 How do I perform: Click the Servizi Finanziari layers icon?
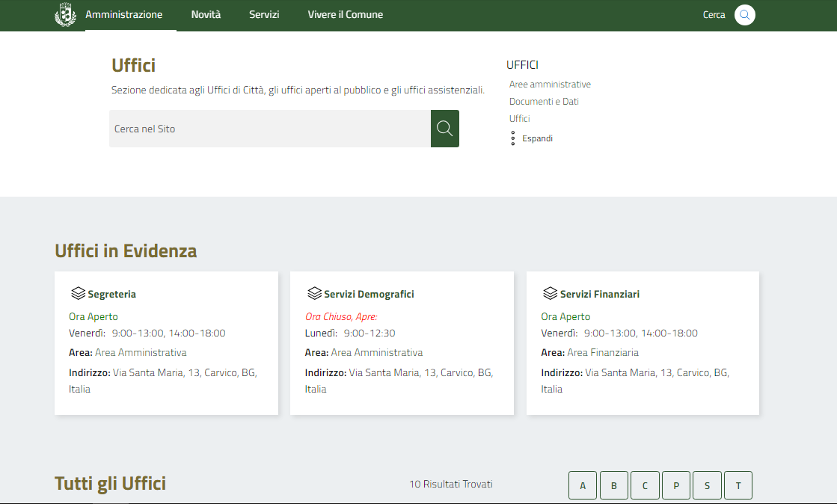(x=551, y=293)
